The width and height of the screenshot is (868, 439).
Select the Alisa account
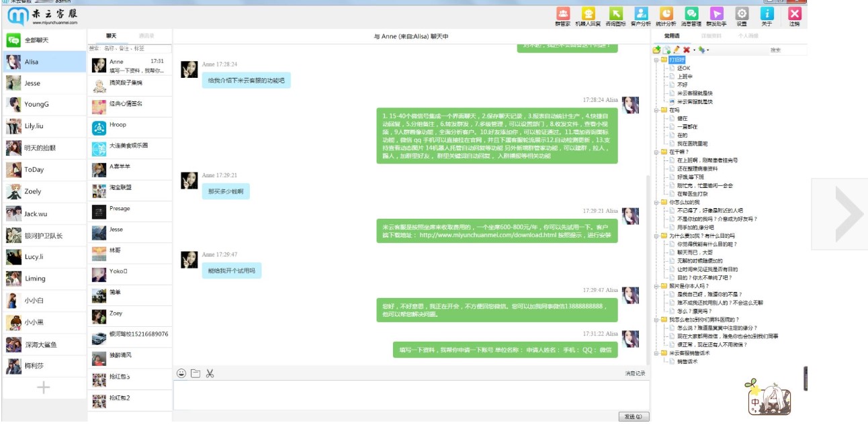click(x=44, y=62)
